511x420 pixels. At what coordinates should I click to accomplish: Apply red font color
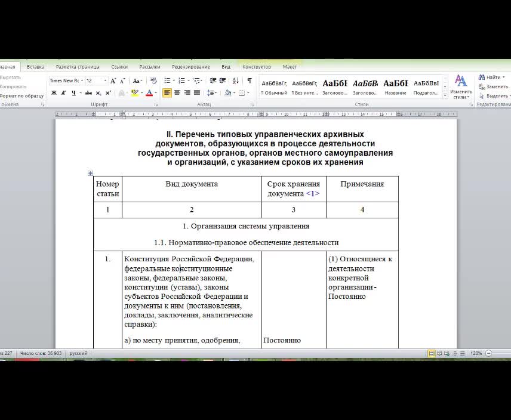click(x=149, y=93)
